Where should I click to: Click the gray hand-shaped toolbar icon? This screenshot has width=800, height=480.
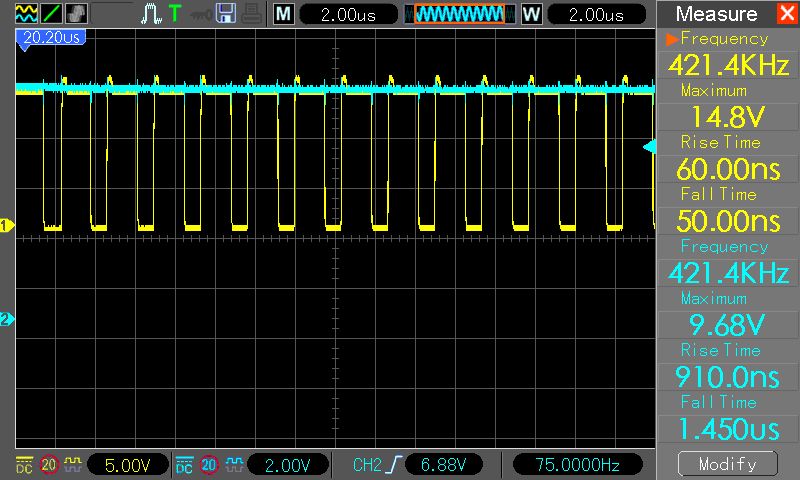coord(76,13)
